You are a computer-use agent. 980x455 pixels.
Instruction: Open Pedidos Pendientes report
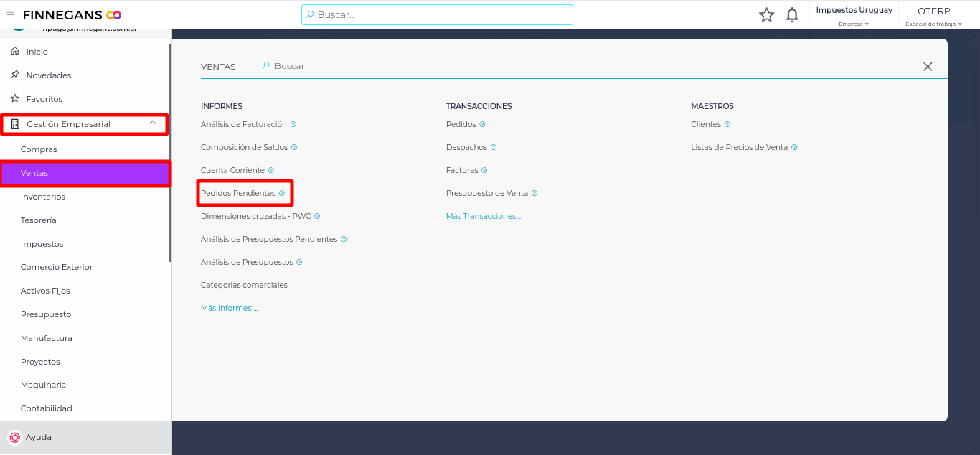point(238,193)
